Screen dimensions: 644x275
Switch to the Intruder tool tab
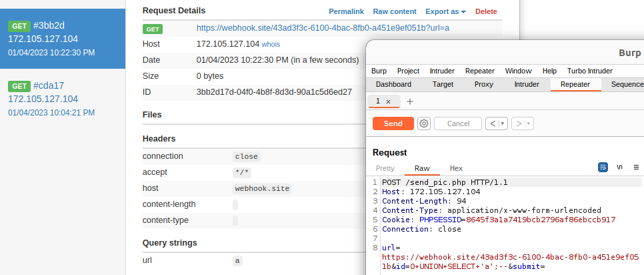pos(527,84)
